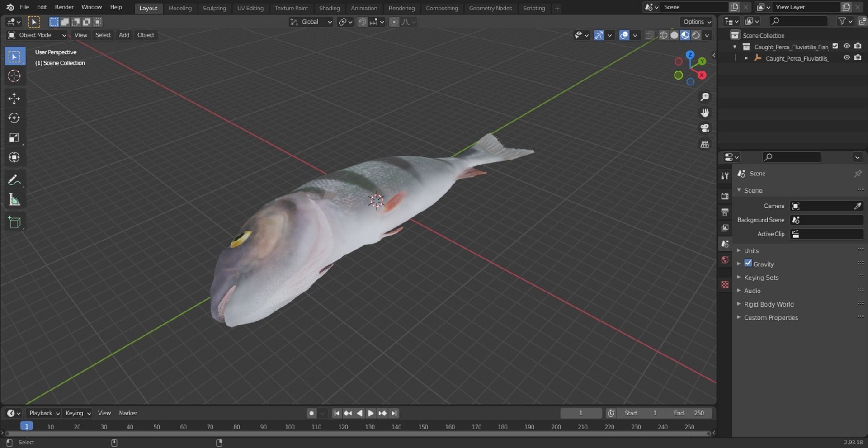Select the Measure tool
Screen dimensions: 868x448
(14, 200)
